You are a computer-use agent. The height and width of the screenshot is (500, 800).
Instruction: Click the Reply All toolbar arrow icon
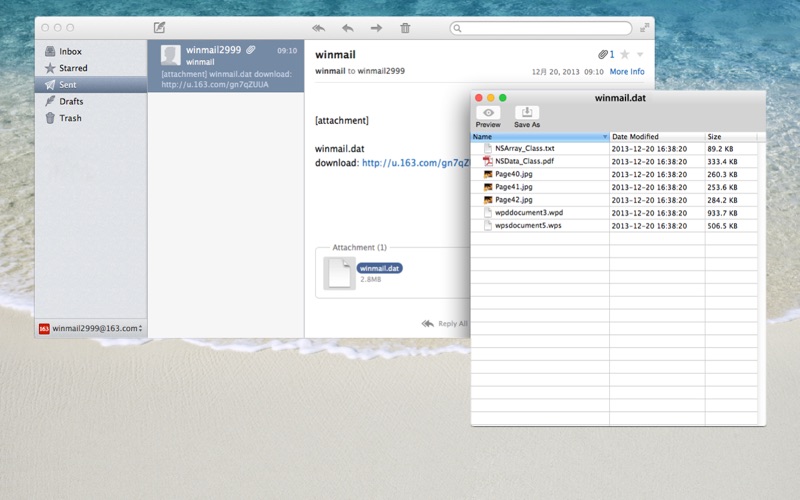click(319, 28)
